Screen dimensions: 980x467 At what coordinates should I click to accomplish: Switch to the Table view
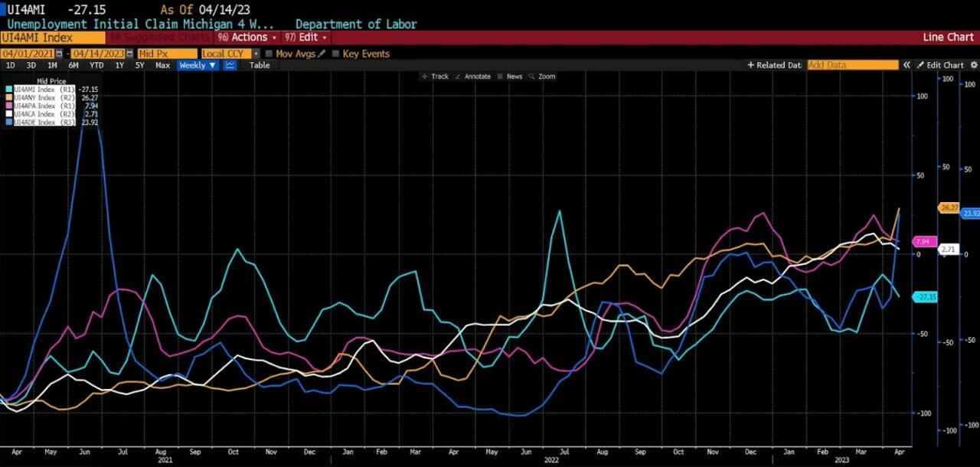tap(260, 65)
